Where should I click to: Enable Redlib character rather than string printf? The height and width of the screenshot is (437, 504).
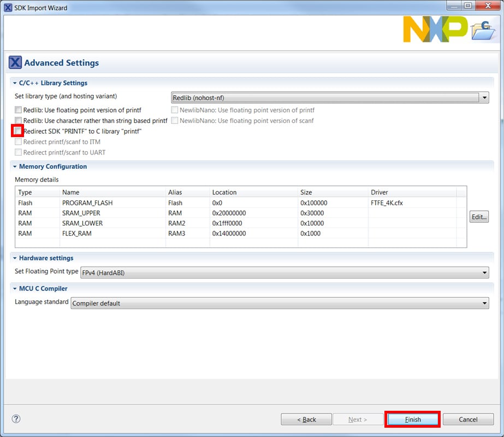(x=19, y=121)
